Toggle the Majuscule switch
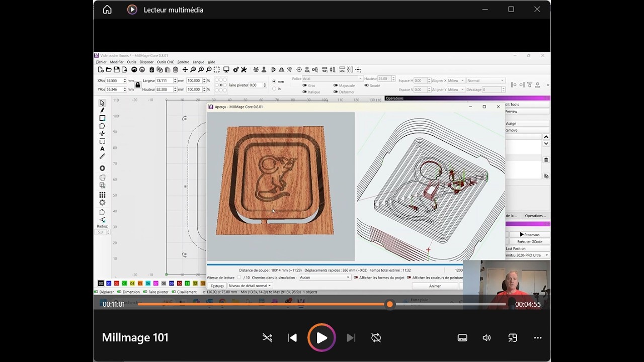 [336, 85]
